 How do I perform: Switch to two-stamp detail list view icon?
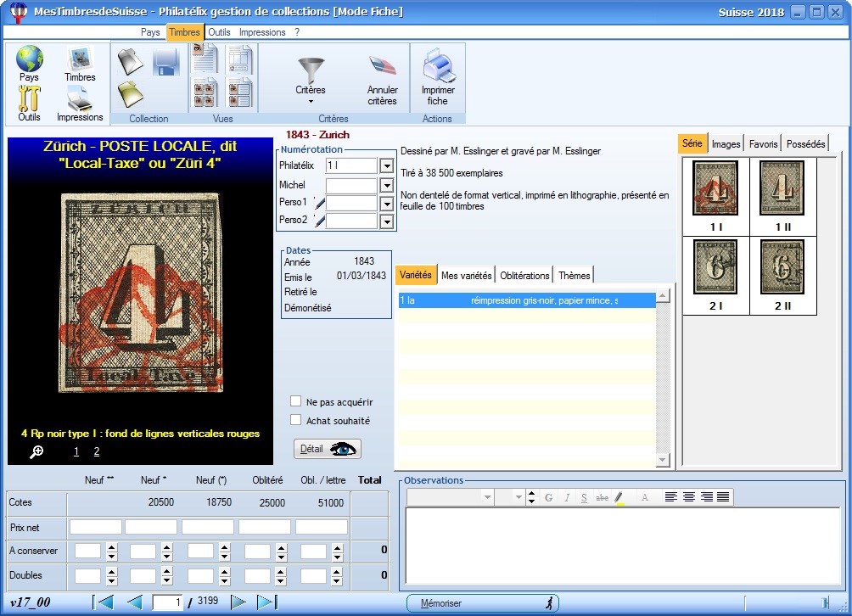(x=239, y=92)
